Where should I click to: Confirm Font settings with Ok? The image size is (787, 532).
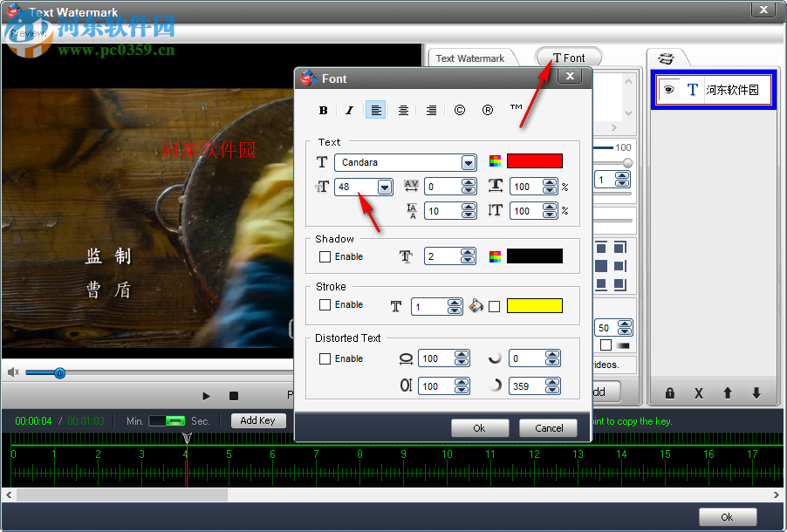click(x=479, y=428)
